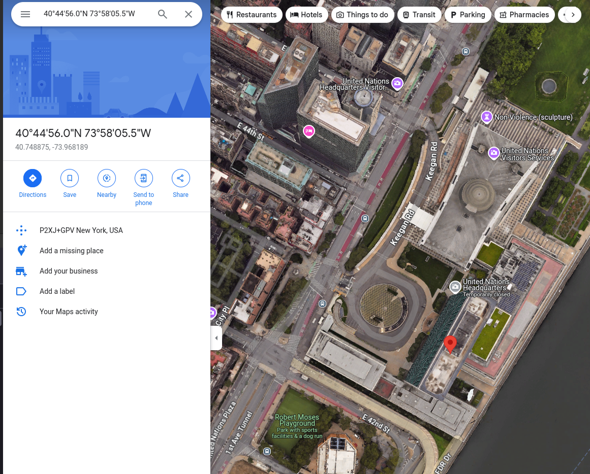Click the Share icon
The width and height of the screenshot is (590, 474).
click(181, 178)
